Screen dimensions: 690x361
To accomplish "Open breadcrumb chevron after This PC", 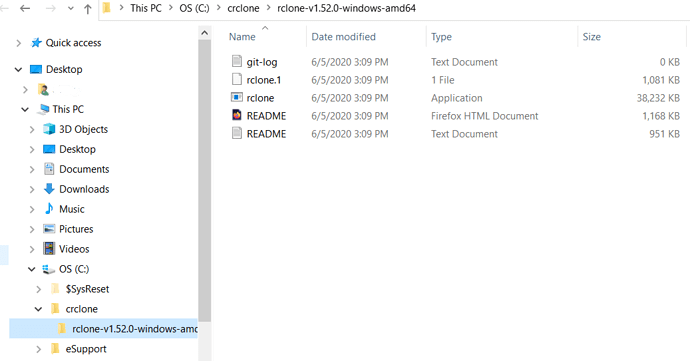I will pos(170,8).
